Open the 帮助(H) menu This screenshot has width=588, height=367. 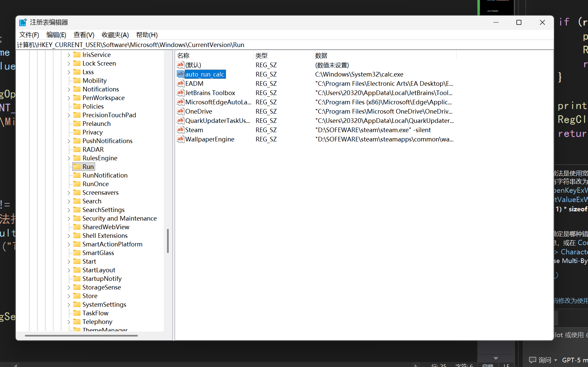147,35
